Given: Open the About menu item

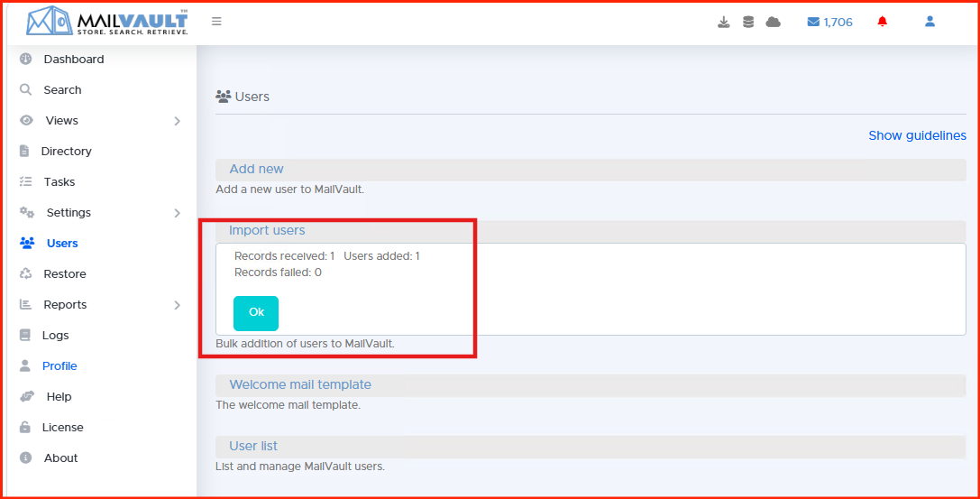Looking at the screenshot, I should [60, 457].
